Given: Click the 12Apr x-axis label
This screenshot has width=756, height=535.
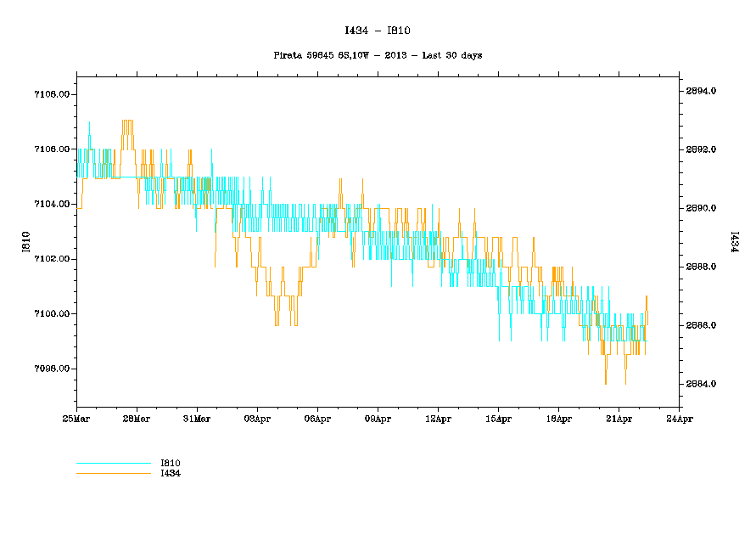Looking at the screenshot, I should pyautogui.click(x=438, y=419).
